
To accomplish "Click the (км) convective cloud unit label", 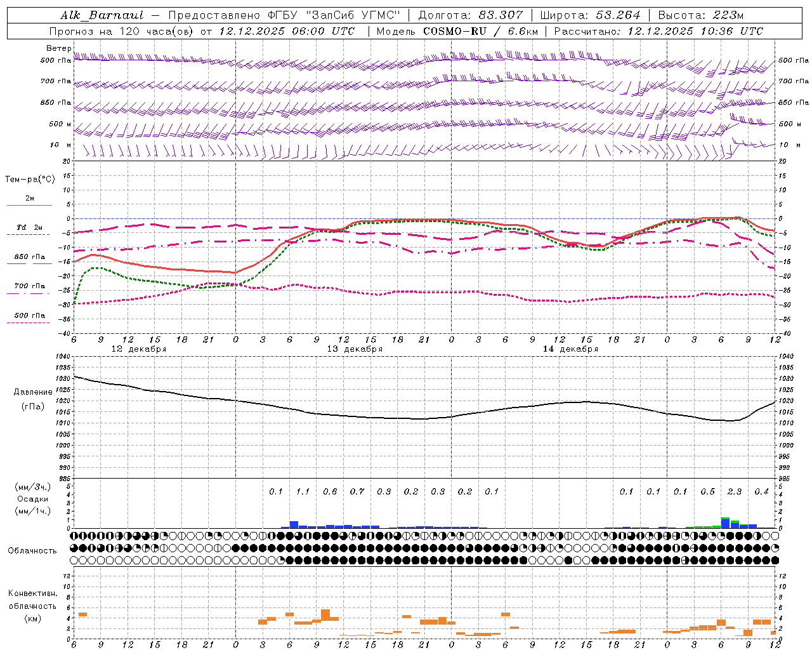I will [32, 619].
